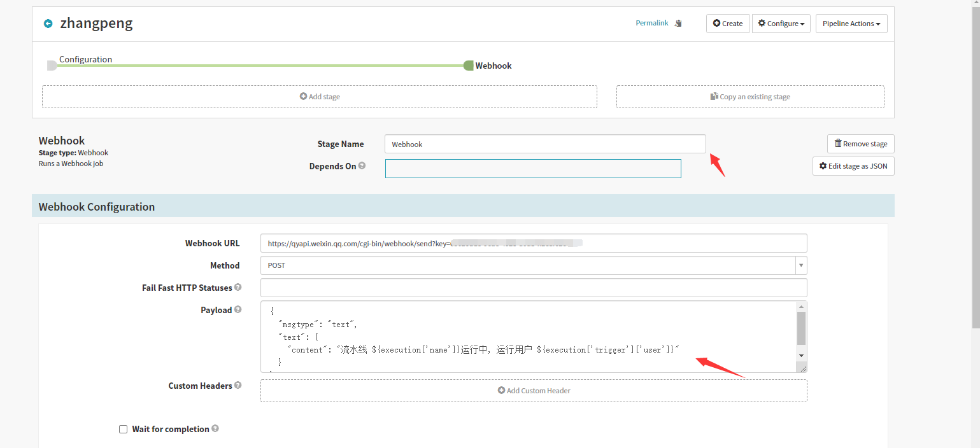Image resolution: width=980 pixels, height=448 pixels.
Task: Click the Fail Fast HTTP Statuses field
Action: (x=534, y=288)
